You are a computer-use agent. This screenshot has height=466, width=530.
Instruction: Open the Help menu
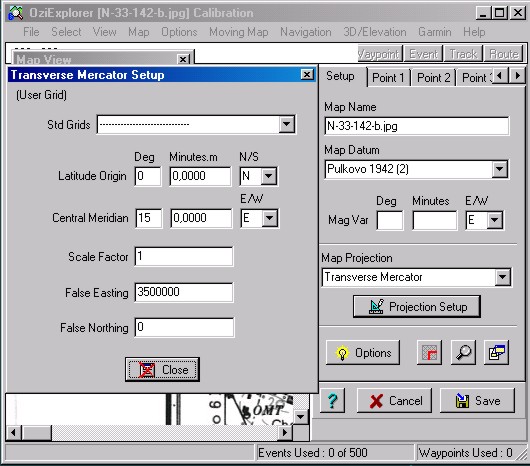pos(474,32)
